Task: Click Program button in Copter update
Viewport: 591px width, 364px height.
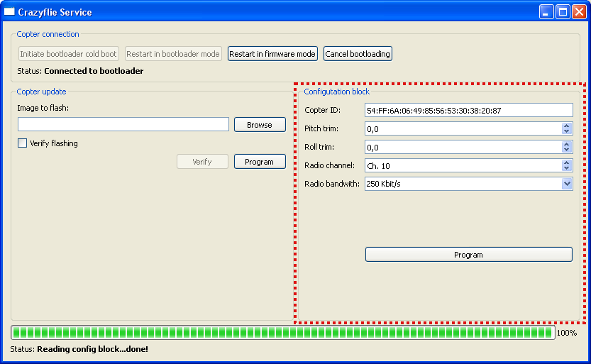Action: 260,162
